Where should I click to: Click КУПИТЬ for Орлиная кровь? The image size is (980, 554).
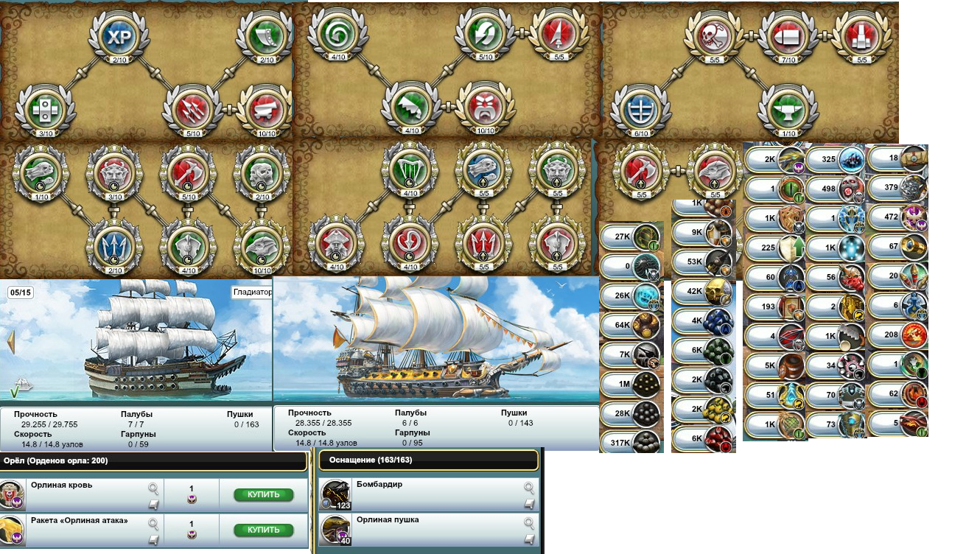(263, 494)
